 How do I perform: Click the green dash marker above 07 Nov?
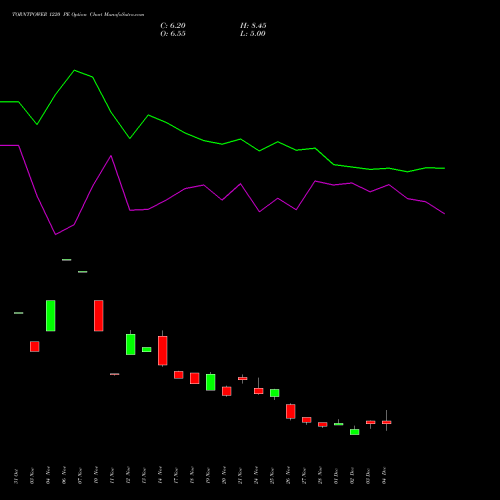[83, 272]
